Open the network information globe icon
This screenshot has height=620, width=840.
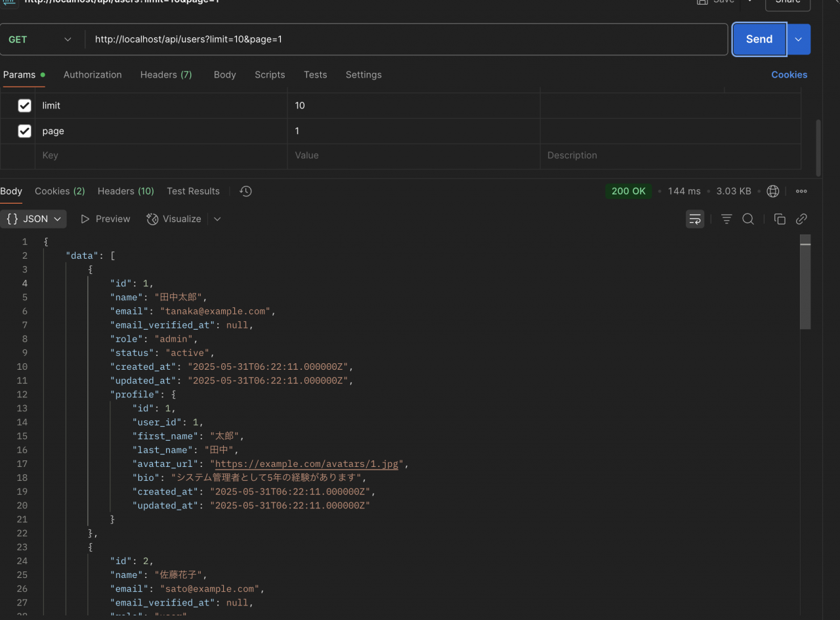pyautogui.click(x=772, y=190)
